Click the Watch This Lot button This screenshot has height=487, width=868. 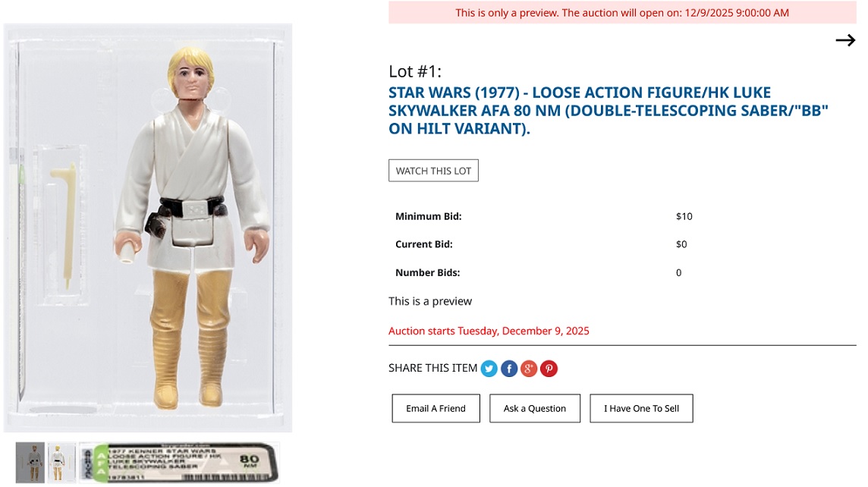click(433, 171)
